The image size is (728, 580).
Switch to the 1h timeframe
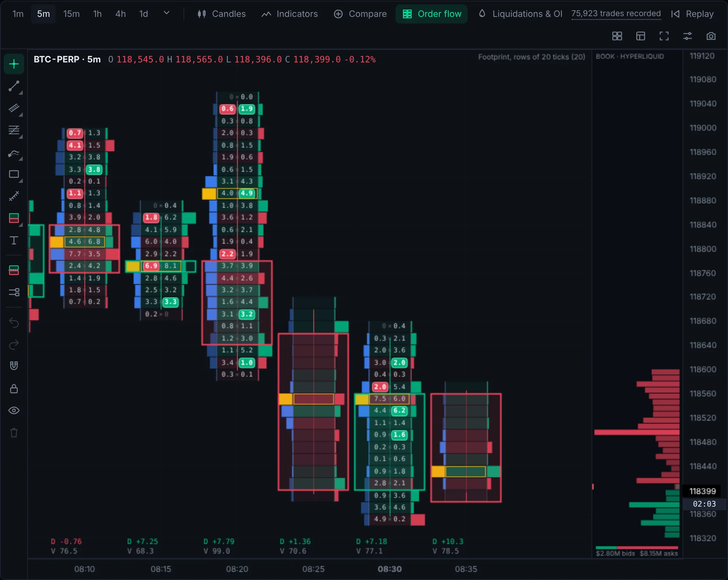[x=97, y=14]
